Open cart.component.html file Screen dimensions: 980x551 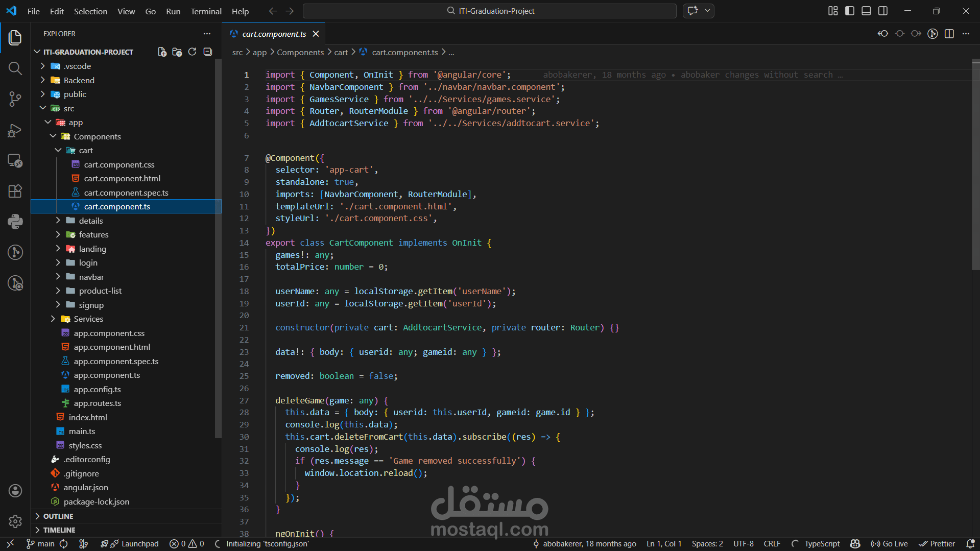(122, 178)
